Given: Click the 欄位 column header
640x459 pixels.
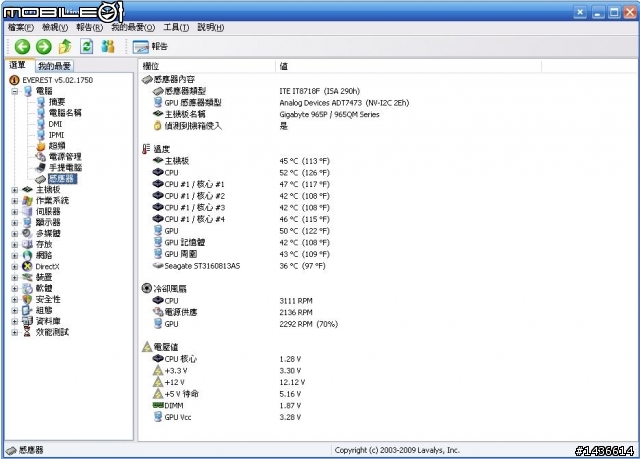Looking at the screenshot, I should (207, 66).
